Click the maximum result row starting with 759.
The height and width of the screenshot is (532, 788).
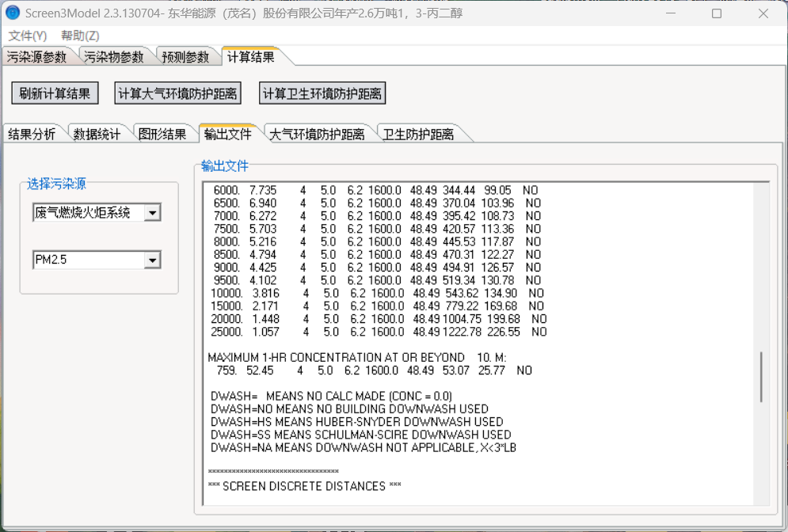375,370
